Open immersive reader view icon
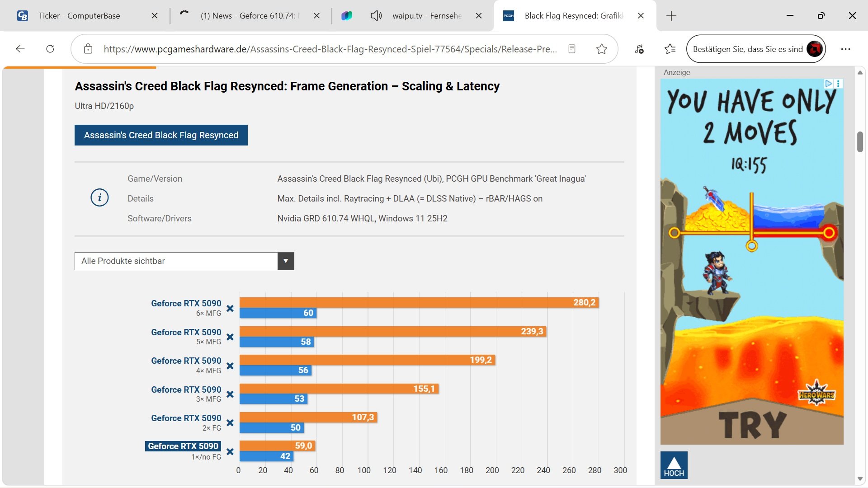This screenshot has height=488, width=868. click(572, 49)
